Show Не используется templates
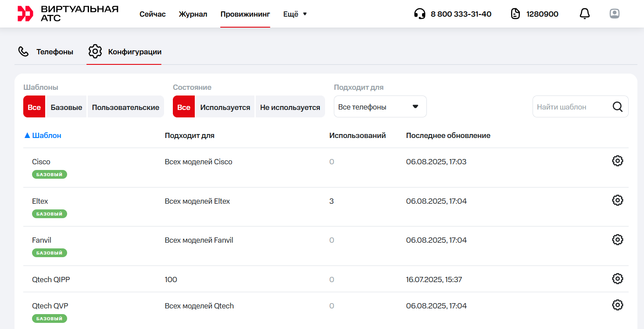 pos(290,107)
